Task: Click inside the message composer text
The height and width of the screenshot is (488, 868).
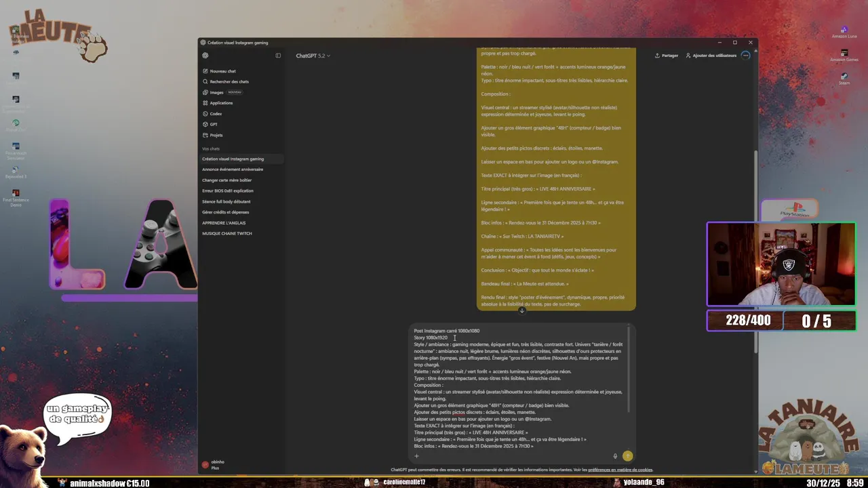Action: pyautogui.click(x=519, y=388)
